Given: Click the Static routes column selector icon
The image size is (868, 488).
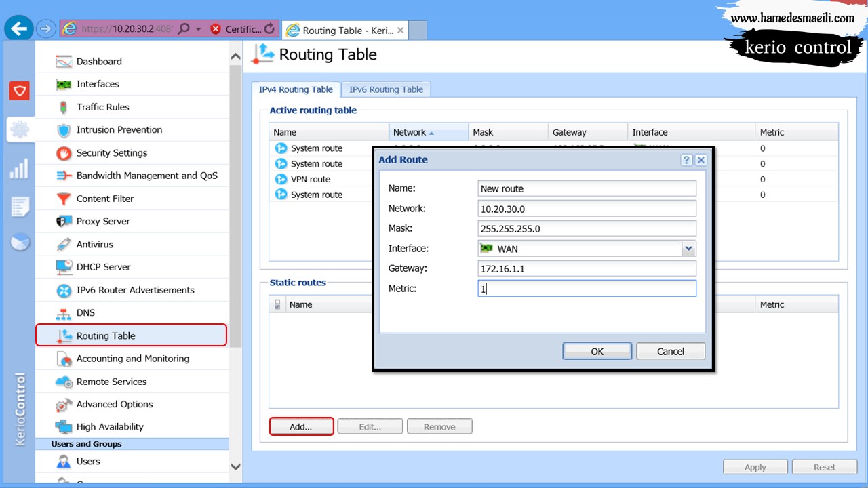Looking at the screenshot, I should pyautogui.click(x=277, y=305).
